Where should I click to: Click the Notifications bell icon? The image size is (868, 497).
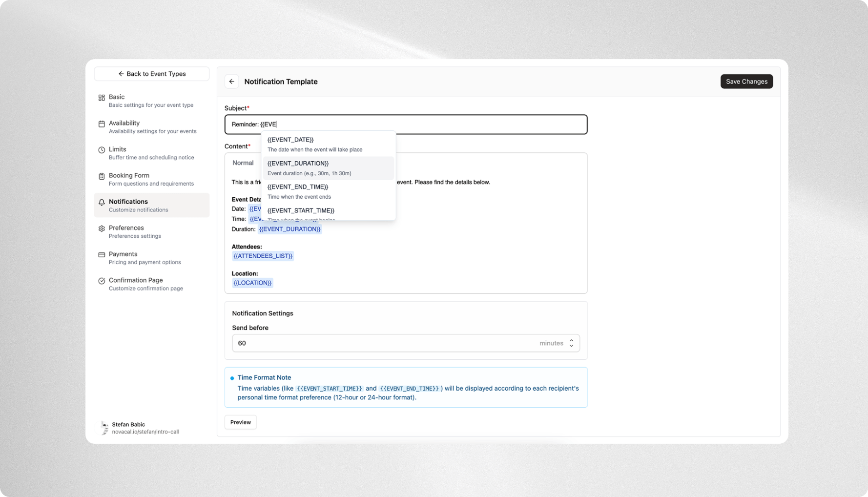click(x=102, y=202)
